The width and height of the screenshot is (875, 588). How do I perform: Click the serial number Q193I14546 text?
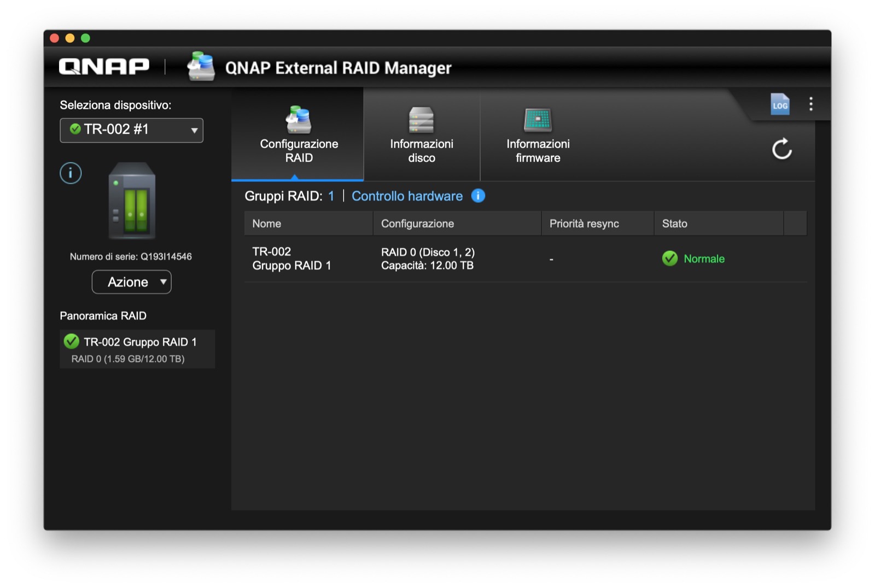[x=166, y=256]
